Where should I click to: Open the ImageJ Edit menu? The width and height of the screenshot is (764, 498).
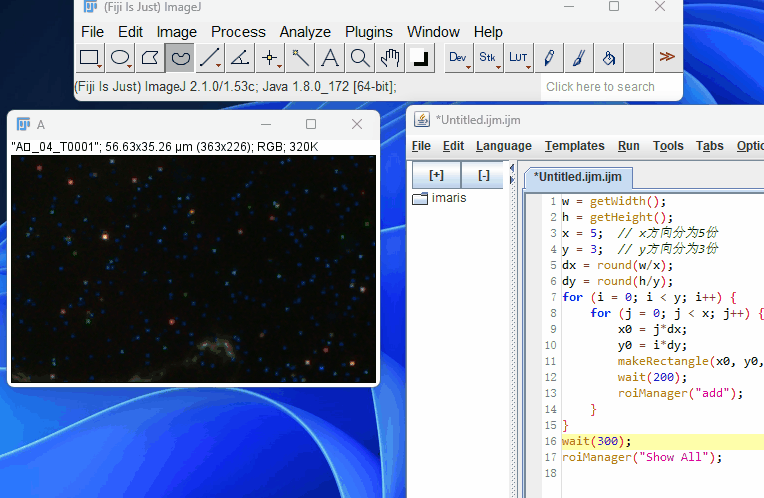(x=130, y=32)
